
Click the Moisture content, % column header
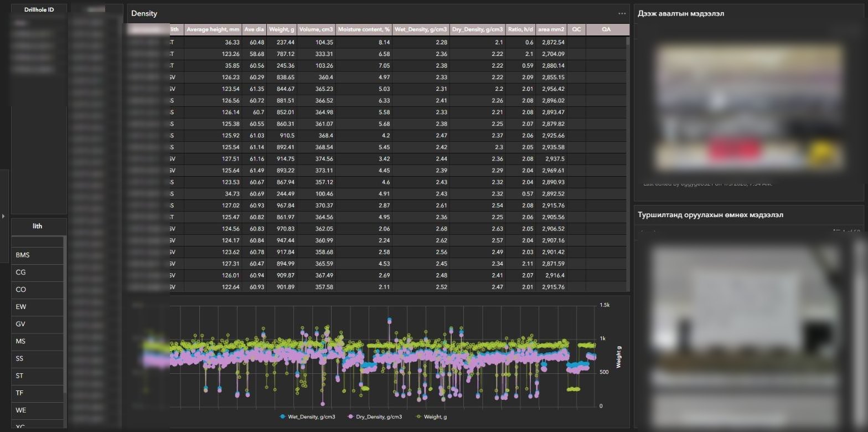[364, 29]
